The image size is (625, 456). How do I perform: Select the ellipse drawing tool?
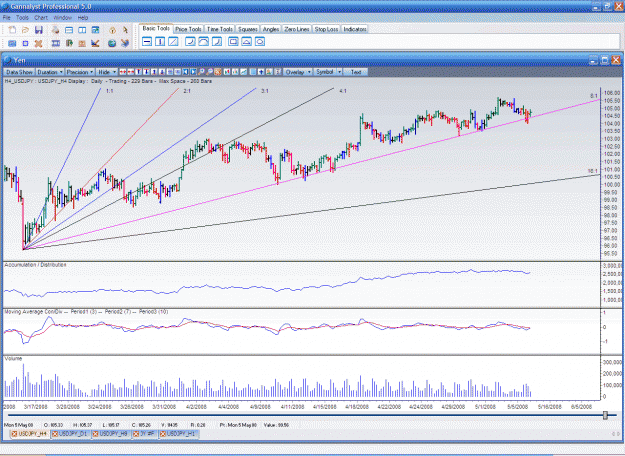pos(260,41)
